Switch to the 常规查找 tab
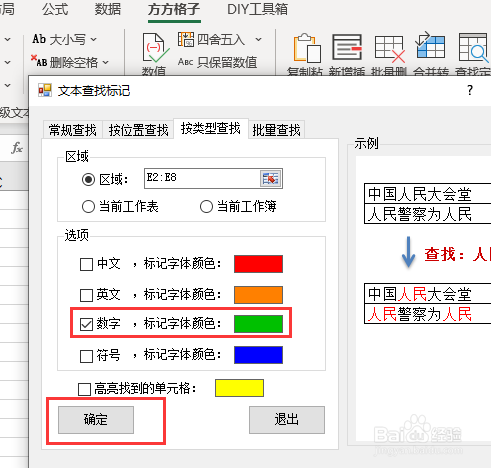491x468 pixels. pyautogui.click(x=73, y=130)
